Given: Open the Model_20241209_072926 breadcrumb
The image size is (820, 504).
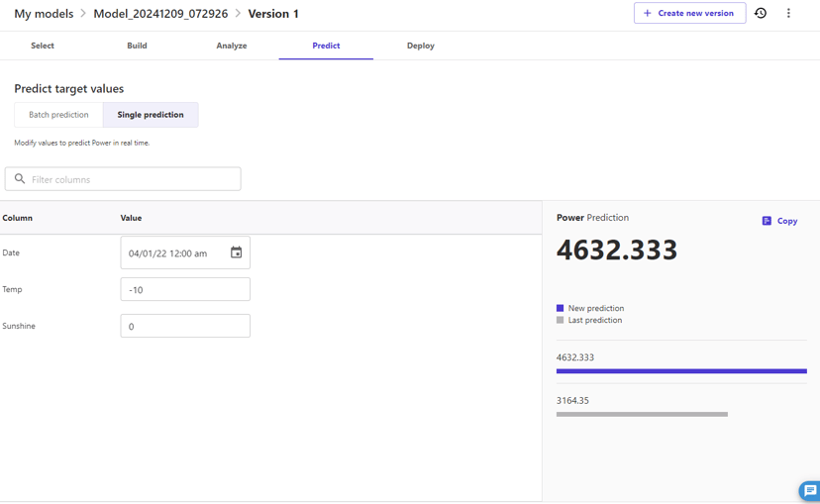Looking at the screenshot, I should [160, 14].
